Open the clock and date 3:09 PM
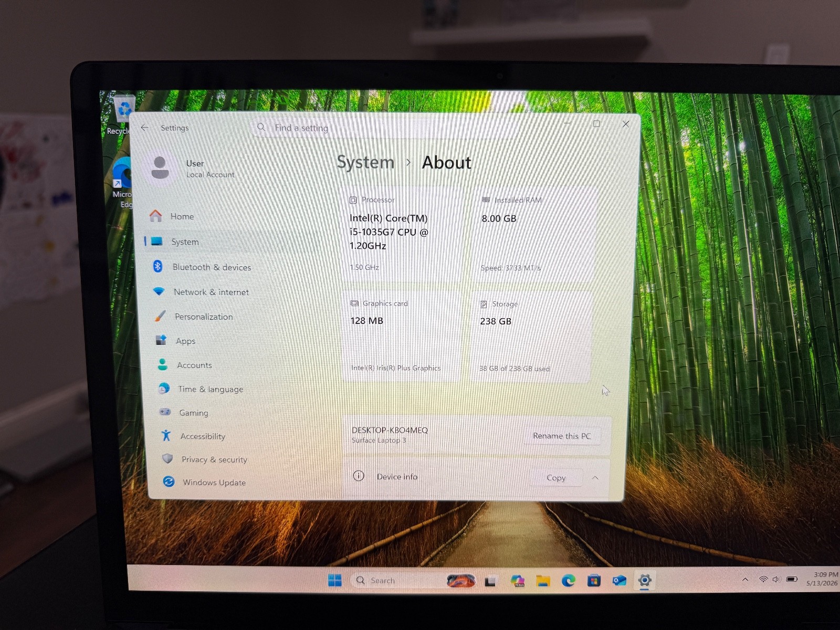 (x=822, y=579)
